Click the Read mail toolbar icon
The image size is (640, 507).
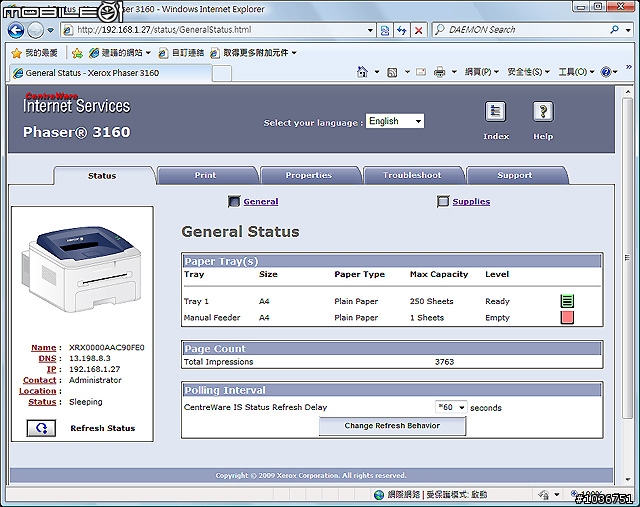pos(420,72)
